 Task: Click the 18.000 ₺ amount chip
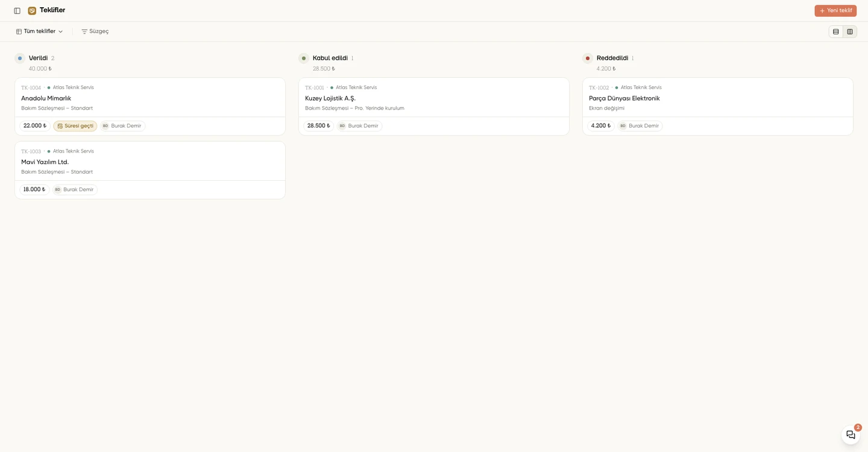[x=34, y=190]
